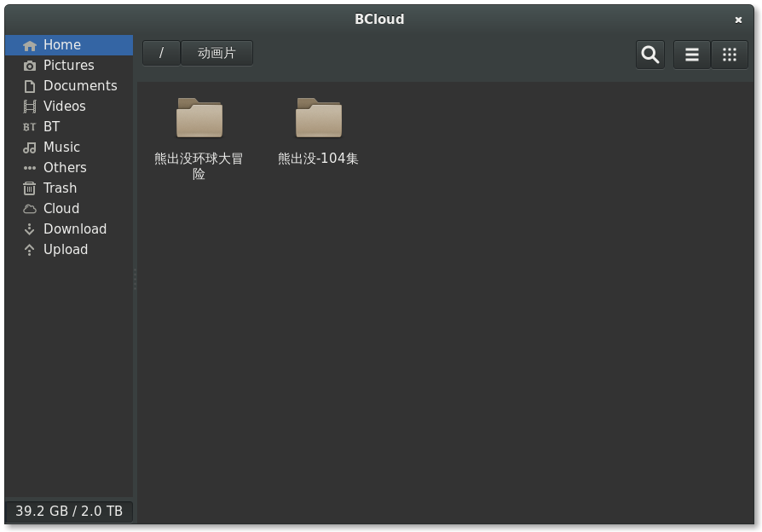
Task: Switch to grid view
Action: point(729,55)
